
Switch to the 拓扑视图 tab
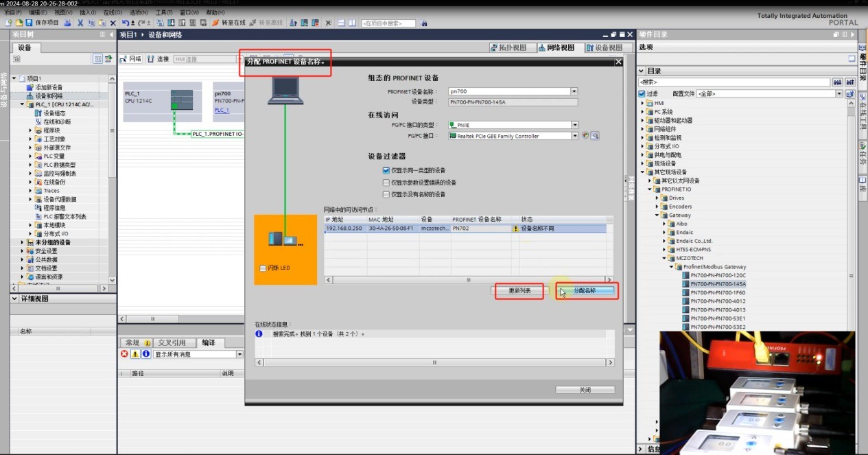coord(508,47)
